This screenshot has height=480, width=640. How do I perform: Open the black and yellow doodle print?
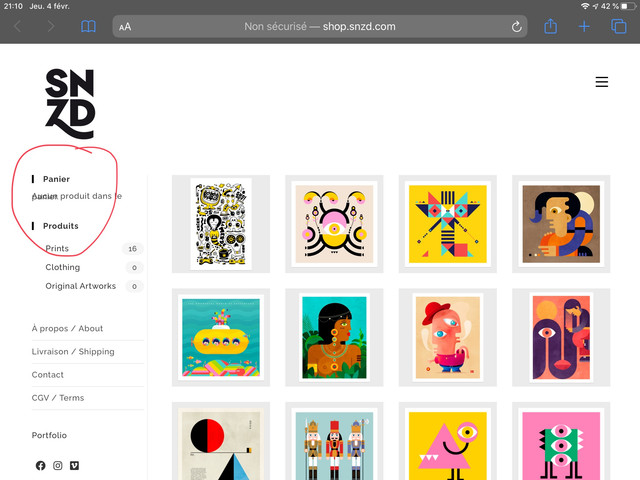click(221, 224)
